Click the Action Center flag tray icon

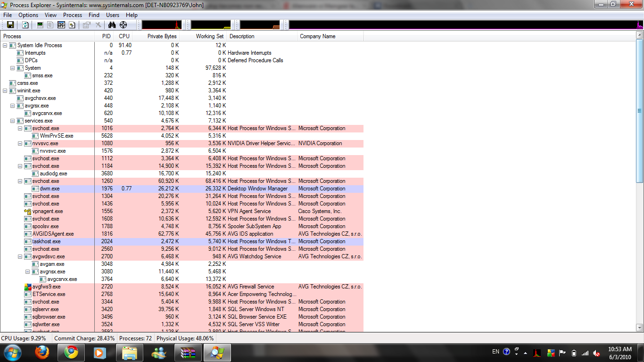click(562, 352)
